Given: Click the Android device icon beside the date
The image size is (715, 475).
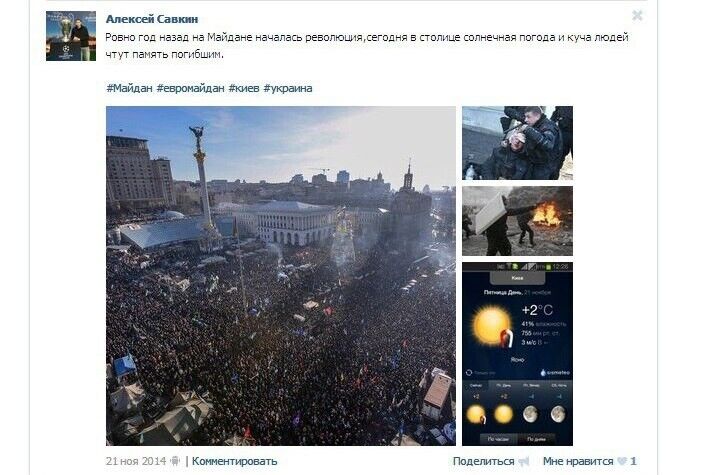Looking at the screenshot, I should (175, 461).
